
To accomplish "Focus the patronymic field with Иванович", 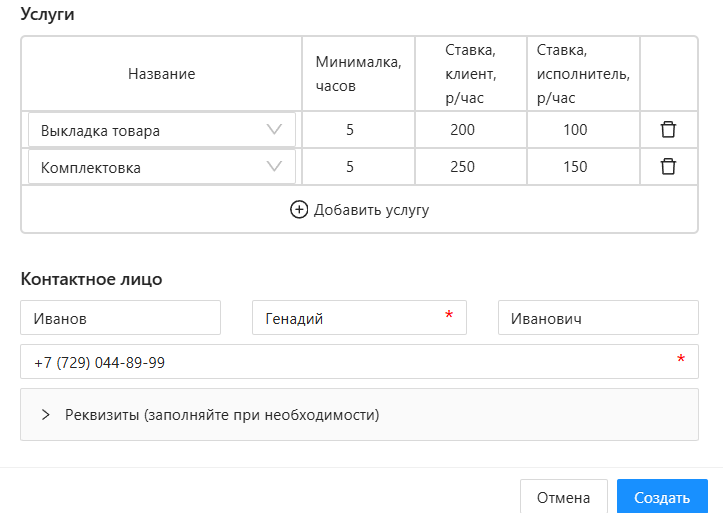I will point(597,318).
